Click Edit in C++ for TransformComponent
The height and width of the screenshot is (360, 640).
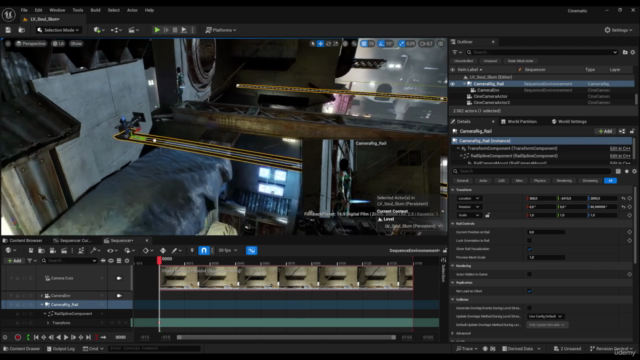point(620,148)
